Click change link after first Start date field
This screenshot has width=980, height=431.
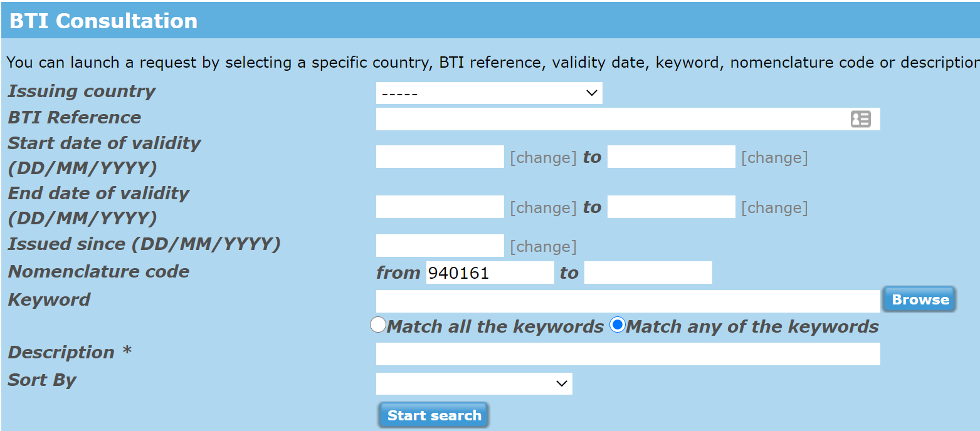tap(543, 157)
